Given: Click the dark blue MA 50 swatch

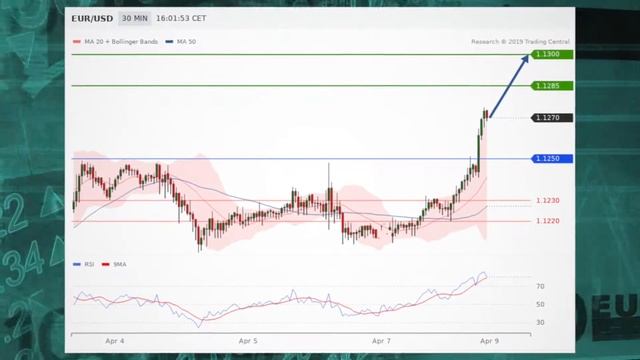Looking at the screenshot, I should pos(169,42).
